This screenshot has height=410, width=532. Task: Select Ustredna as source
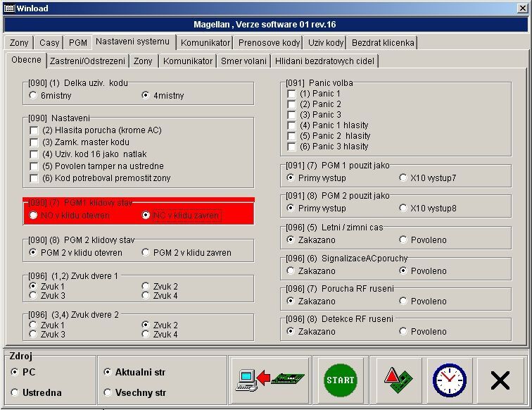tap(15, 392)
